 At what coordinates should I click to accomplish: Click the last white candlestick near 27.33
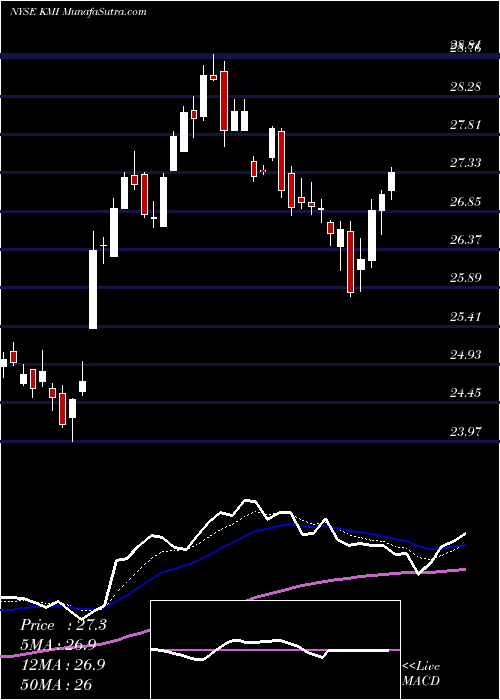tap(392, 182)
